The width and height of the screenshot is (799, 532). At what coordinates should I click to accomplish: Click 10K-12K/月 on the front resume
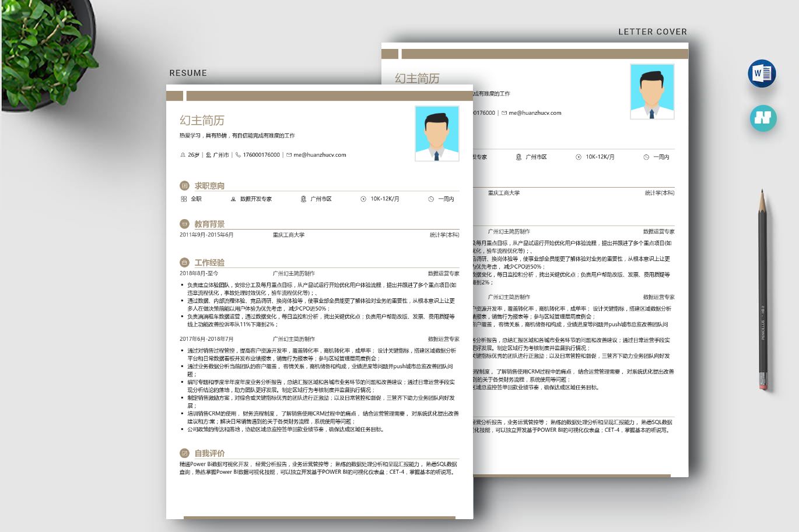coord(385,199)
